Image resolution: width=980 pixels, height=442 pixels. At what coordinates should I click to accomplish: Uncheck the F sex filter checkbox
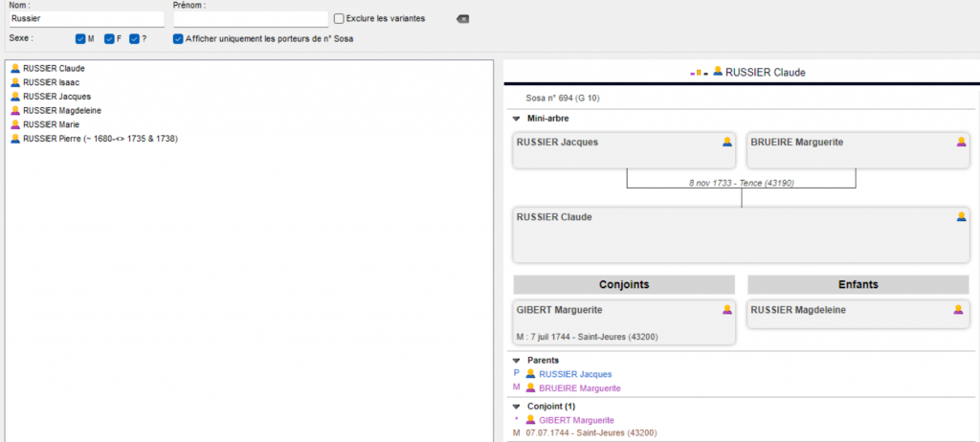point(108,39)
